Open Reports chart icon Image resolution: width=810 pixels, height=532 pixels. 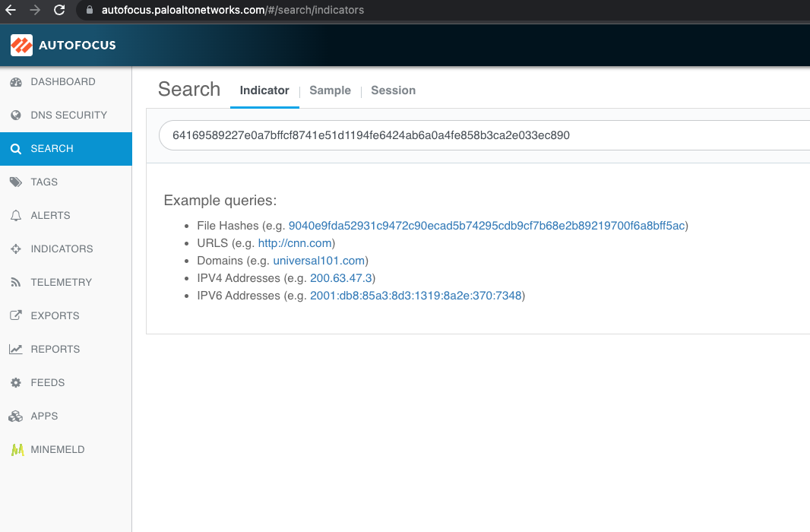pyautogui.click(x=15, y=350)
